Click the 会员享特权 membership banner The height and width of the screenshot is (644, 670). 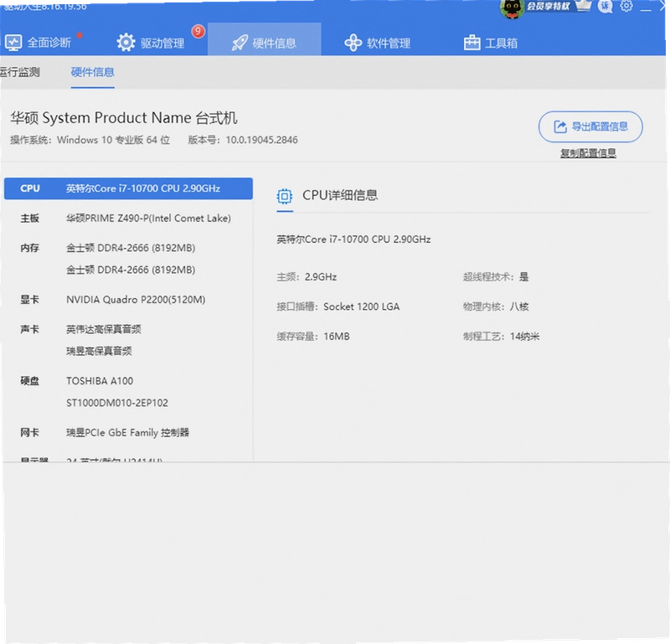click(x=549, y=6)
